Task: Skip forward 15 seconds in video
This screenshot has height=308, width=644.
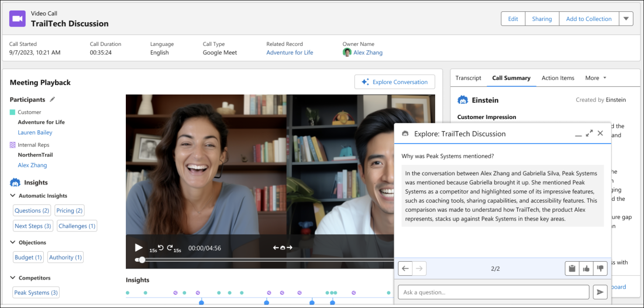Action: point(170,248)
